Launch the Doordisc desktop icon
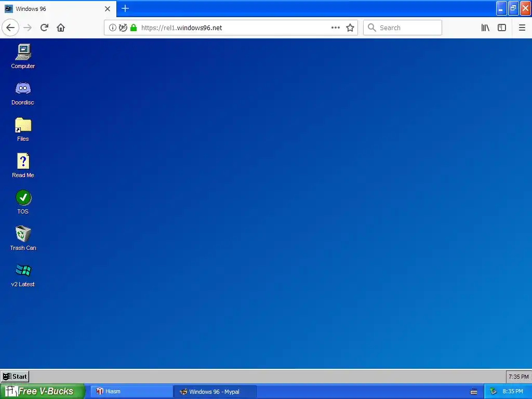Viewport: 532px width, 399px height. [23, 94]
